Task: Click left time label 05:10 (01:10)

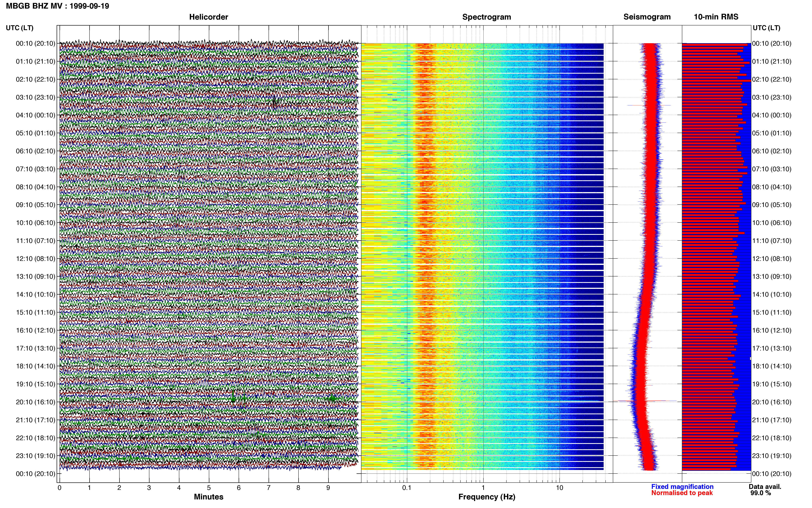Action: coord(36,133)
